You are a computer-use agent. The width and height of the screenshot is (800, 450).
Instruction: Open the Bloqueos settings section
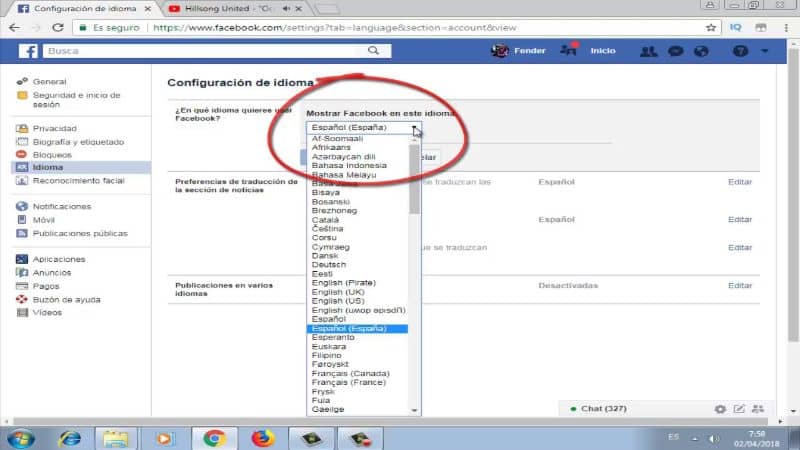coord(52,155)
